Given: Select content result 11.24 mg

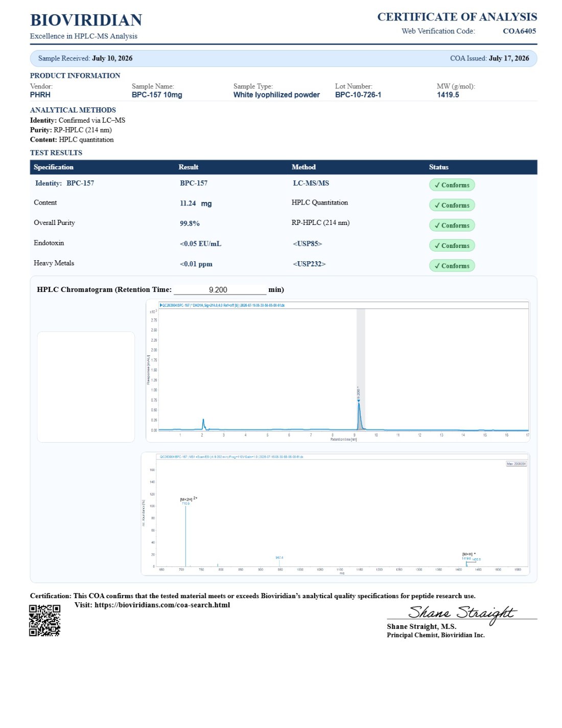Looking at the screenshot, I should (x=196, y=203).
